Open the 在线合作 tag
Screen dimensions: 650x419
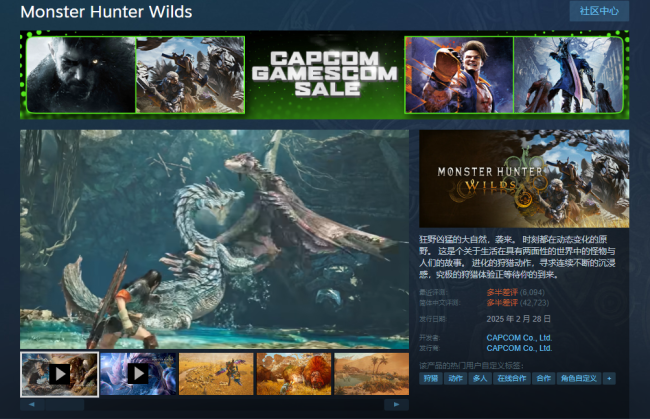click(511, 379)
